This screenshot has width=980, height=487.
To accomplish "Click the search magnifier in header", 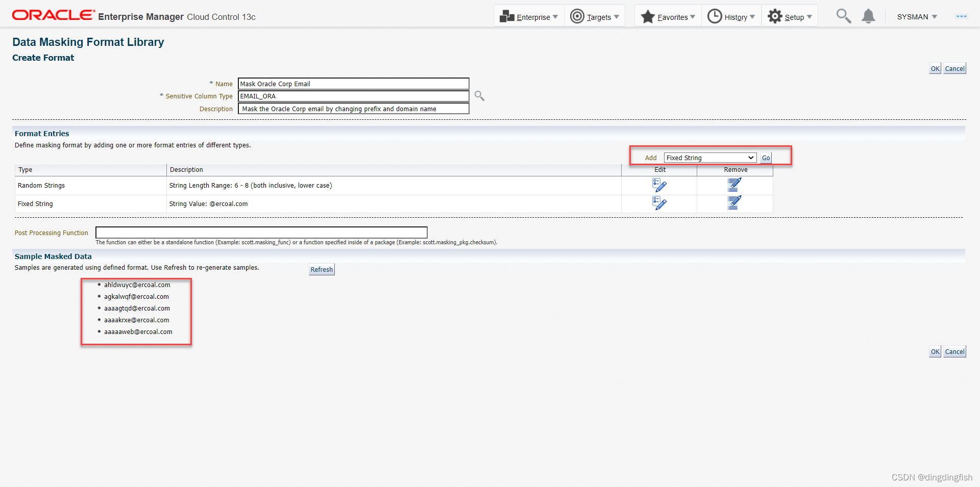I will pyautogui.click(x=843, y=16).
